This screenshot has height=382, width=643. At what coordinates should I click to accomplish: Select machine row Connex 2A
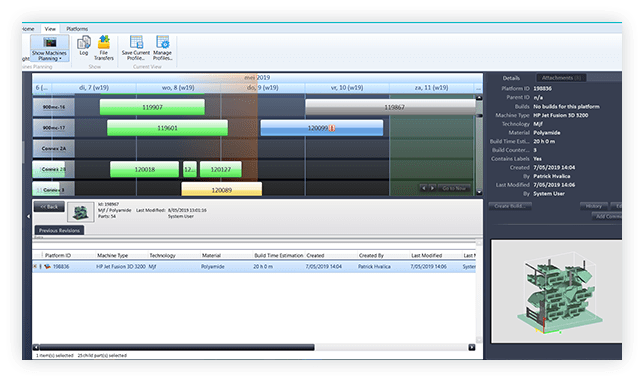point(54,148)
